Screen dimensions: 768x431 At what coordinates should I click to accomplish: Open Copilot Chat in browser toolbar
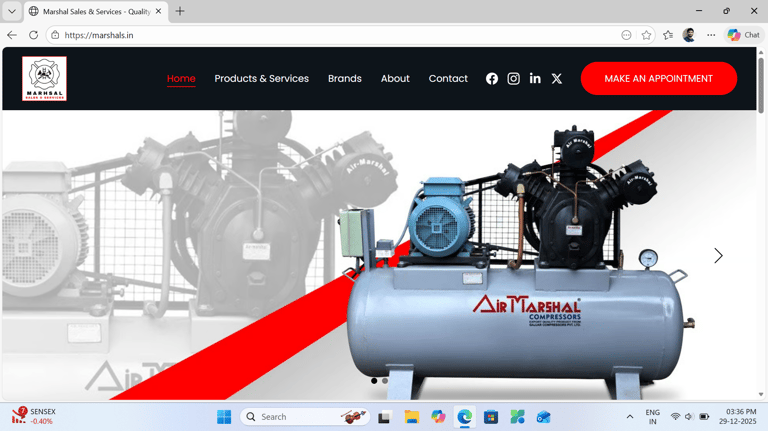744,35
